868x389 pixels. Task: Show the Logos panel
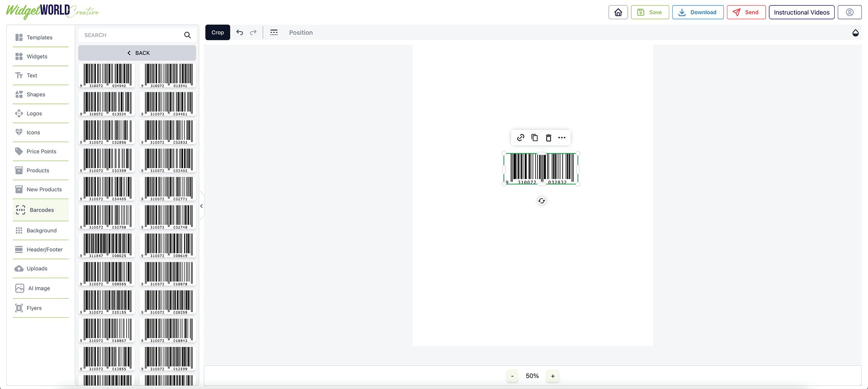pos(40,114)
